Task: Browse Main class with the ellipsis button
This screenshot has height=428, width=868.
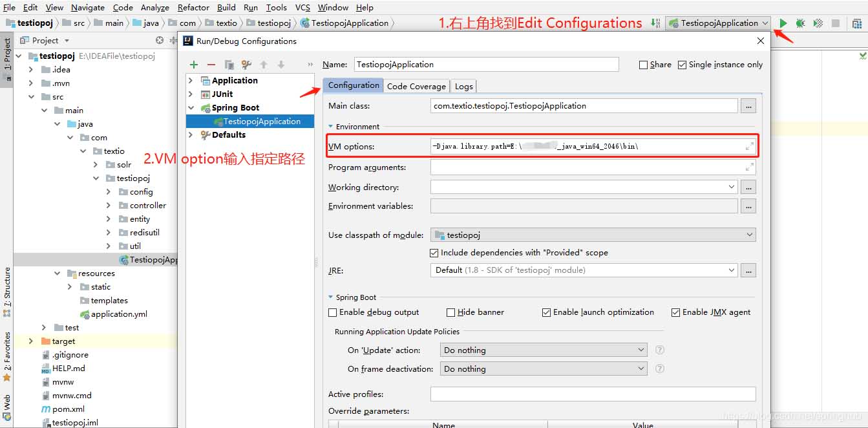Action: click(x=748, y=105)
